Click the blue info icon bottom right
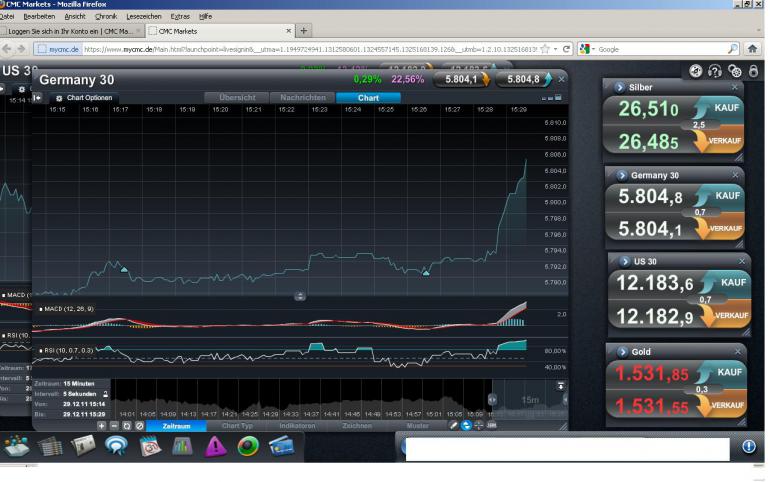Viewport: 770px width, 482px height. pyautogui.click(x=749, y=446)
